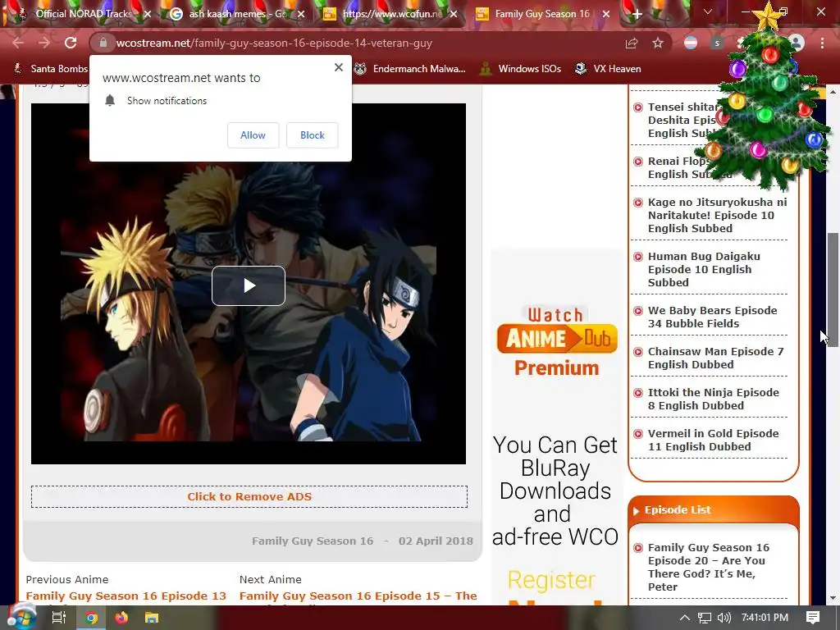This screenshot has height=630, width=840.
Task: Show hidden system tray icons
Action: (685, 618)
